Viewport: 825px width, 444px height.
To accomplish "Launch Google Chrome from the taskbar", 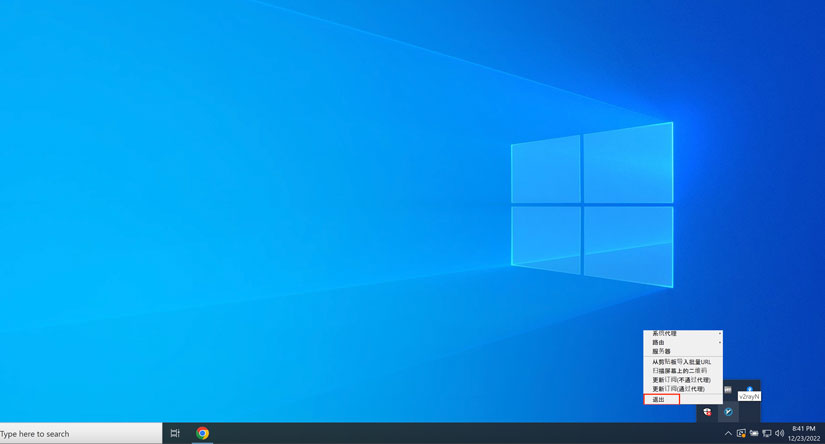I will pyautogui.click(x=203, y=433).
